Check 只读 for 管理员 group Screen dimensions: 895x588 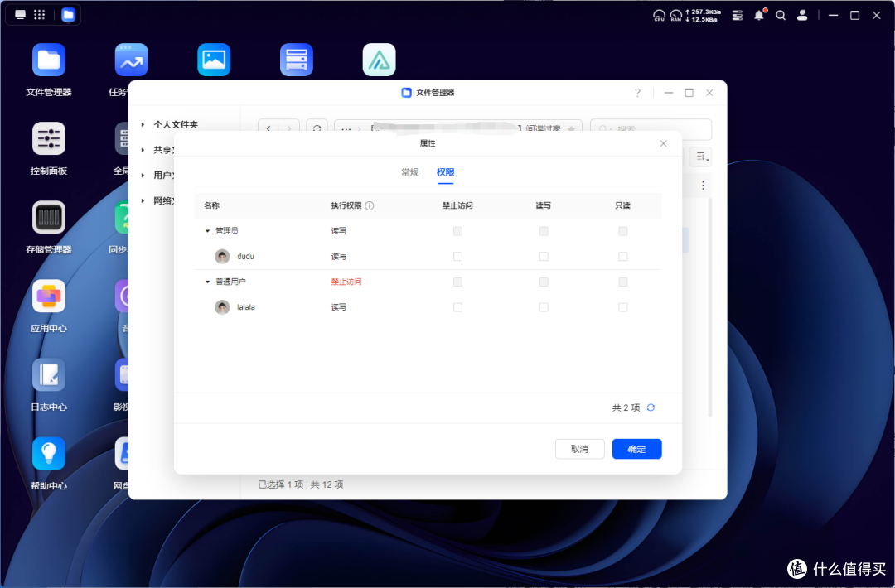tap(622, 231)
